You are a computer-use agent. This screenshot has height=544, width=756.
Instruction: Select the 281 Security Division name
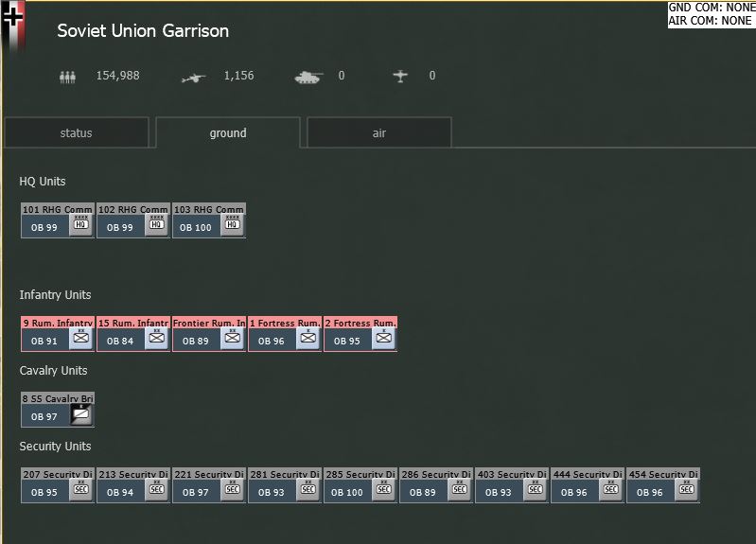285,474
